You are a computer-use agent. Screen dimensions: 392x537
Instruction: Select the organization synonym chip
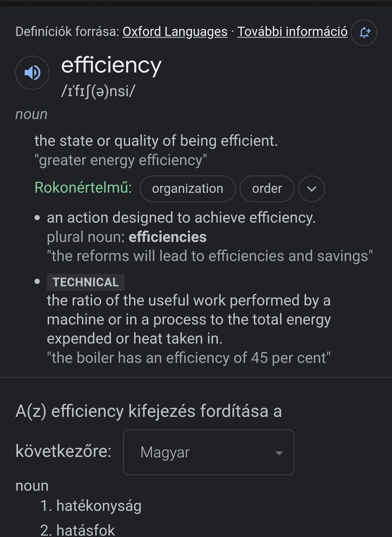(188, 189)
